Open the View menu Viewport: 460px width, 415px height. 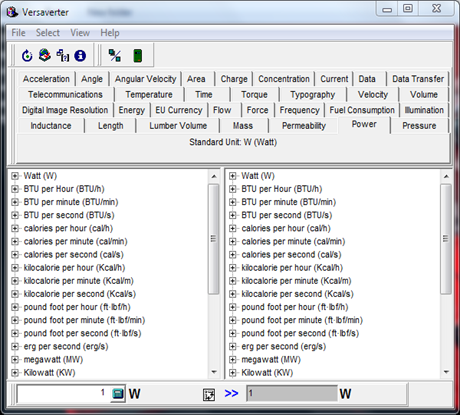tap(80, 33)
